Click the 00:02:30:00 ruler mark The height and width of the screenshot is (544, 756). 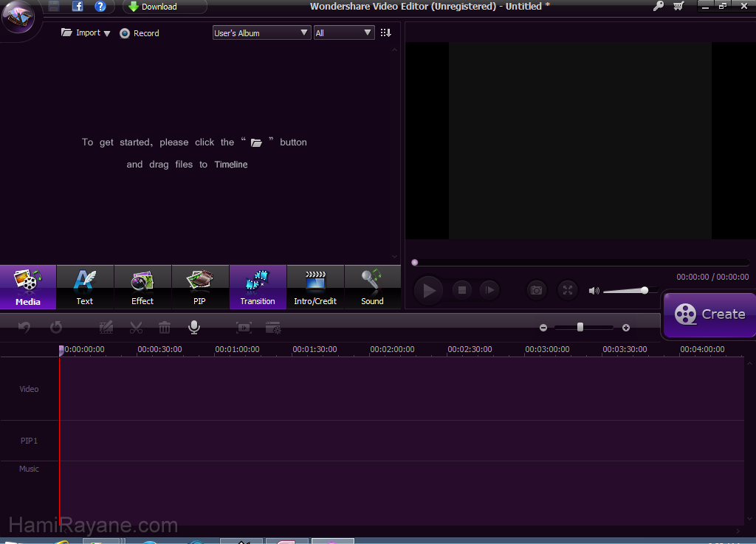[x=470, y=349]
